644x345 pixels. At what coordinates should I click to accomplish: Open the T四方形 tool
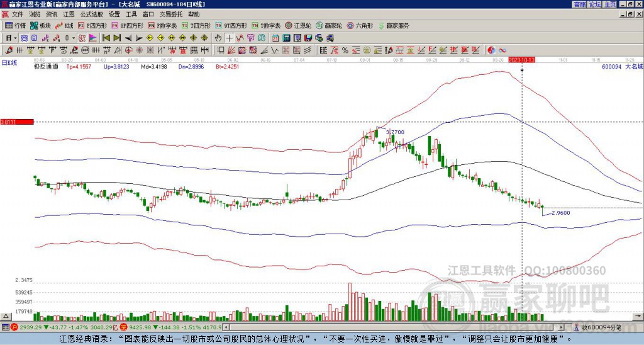click(196, 25)
